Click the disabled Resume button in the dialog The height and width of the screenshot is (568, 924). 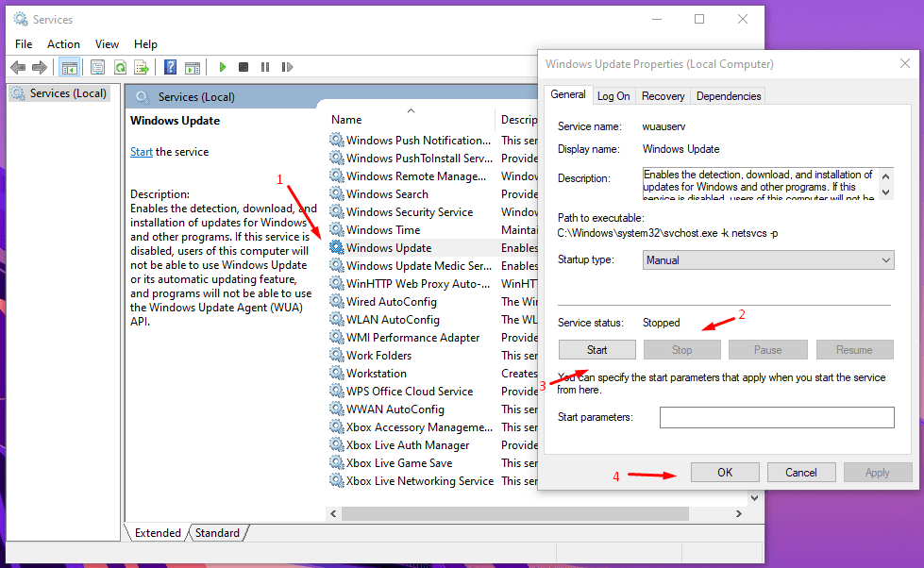pyautogui.click(x=854, y=349)
